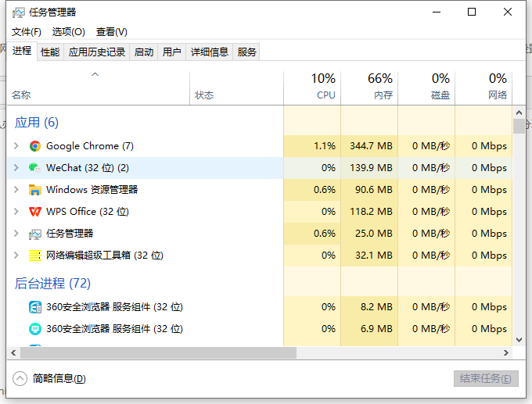Click the Windows 资源管理器 folder icon
The image size is (532, 404).
coord(34,190)
